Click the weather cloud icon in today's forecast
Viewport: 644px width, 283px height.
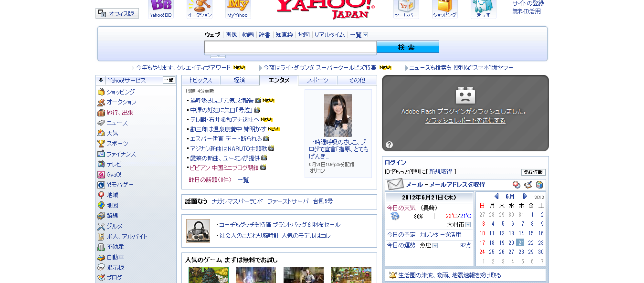point(395,216)
